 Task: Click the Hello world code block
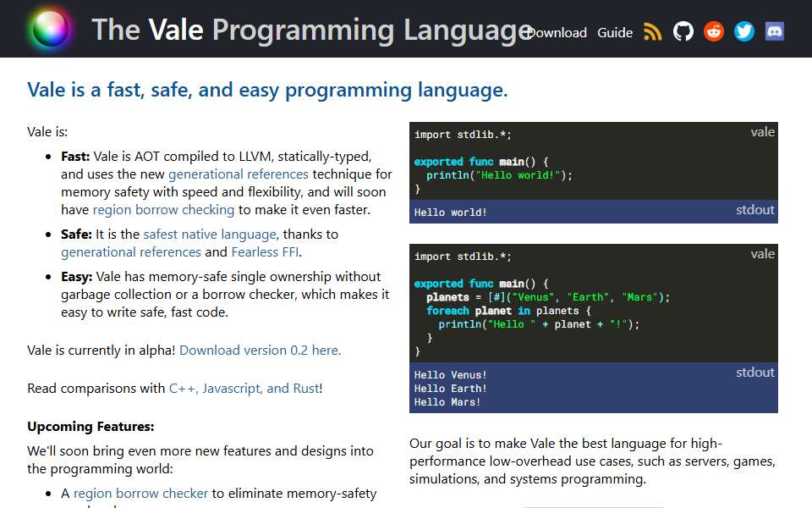tap(594, 161)
